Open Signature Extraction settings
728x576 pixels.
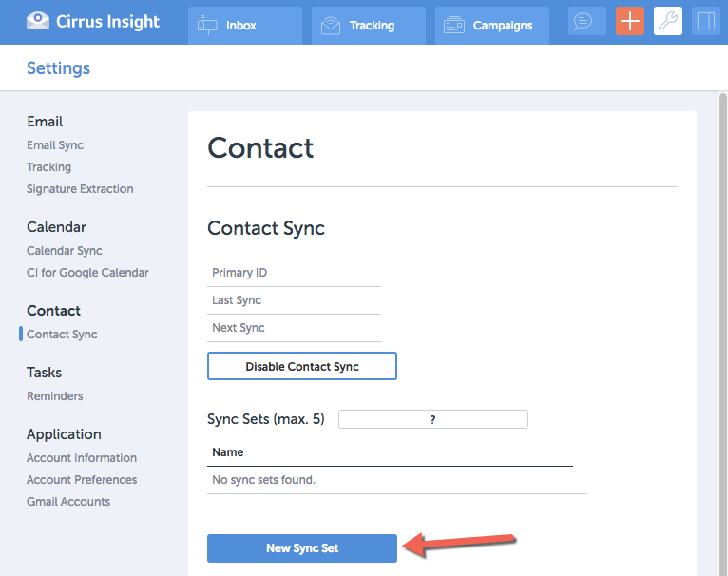point(80,189)
